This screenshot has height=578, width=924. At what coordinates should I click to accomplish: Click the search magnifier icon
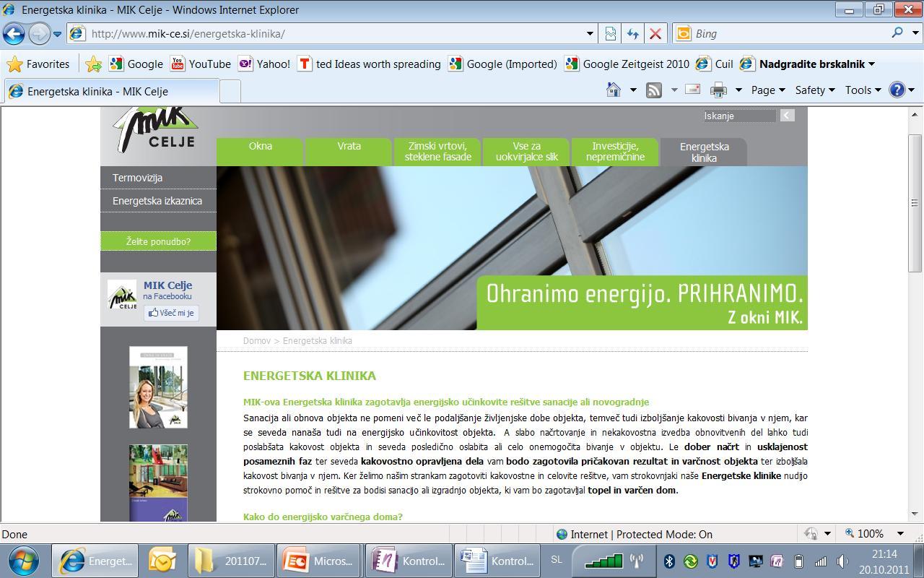click(x=897, y=33)
